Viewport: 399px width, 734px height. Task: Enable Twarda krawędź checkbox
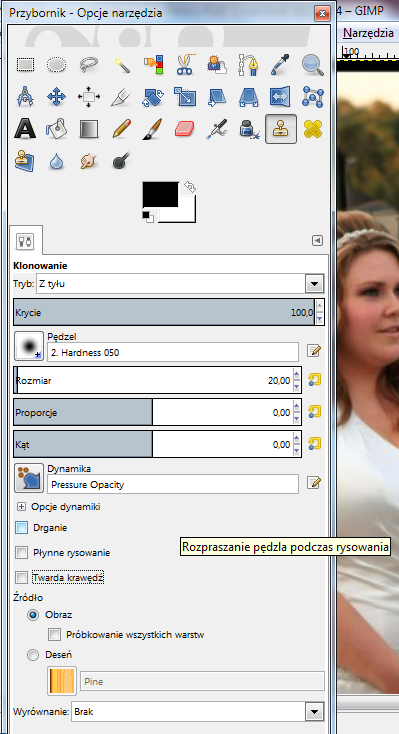click(22, 578)
